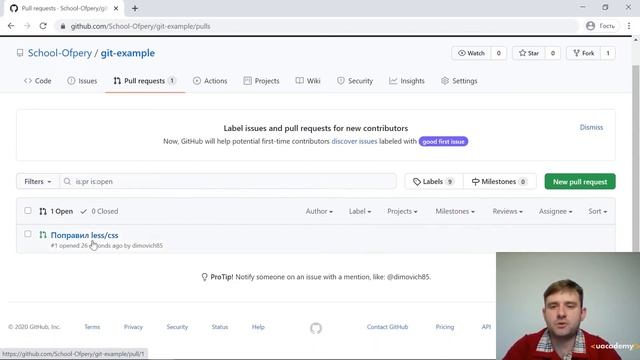640x360 pixels.
Task: Click the Fork button
Action: coord(584,53)
